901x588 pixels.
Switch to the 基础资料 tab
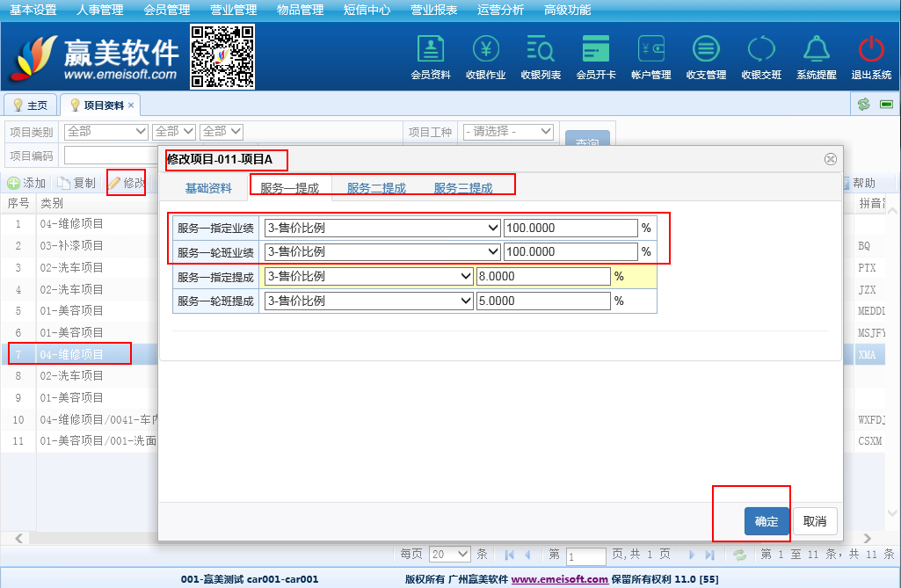(208, 187)
